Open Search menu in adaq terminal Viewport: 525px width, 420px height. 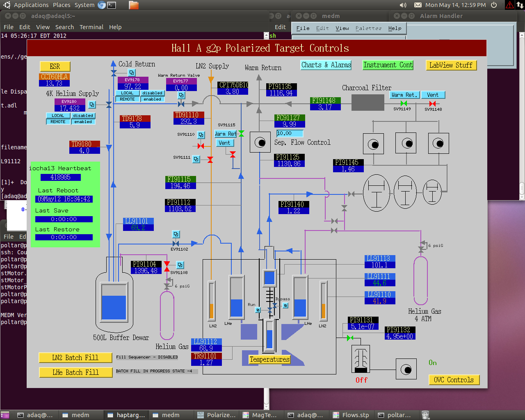[x=64, y=27]
